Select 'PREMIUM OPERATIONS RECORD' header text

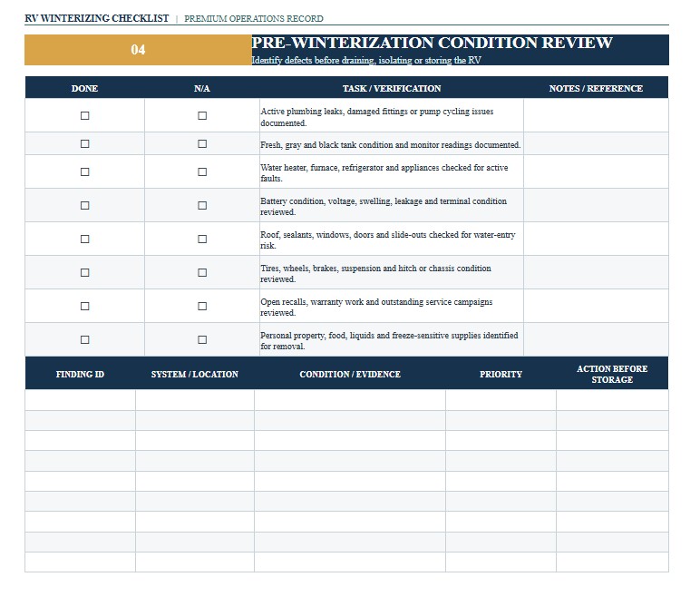(x=254, y=19)
